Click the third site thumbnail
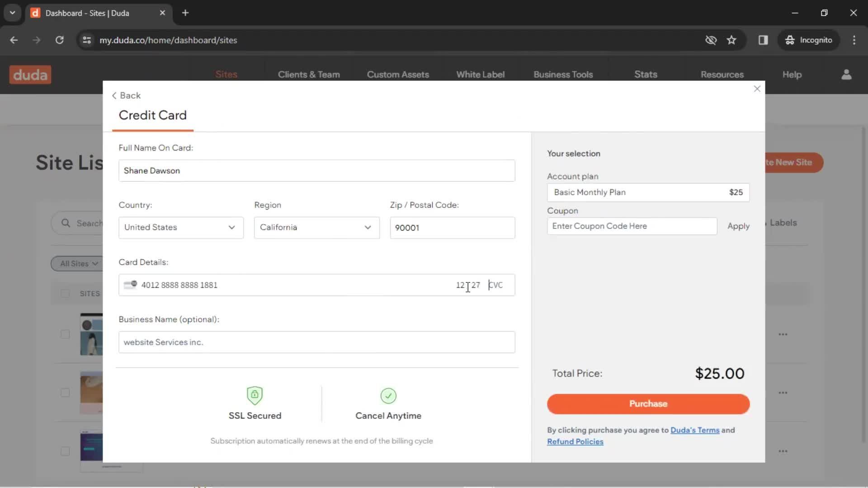Viewport: 868px width, 488px height. (91, 451)
